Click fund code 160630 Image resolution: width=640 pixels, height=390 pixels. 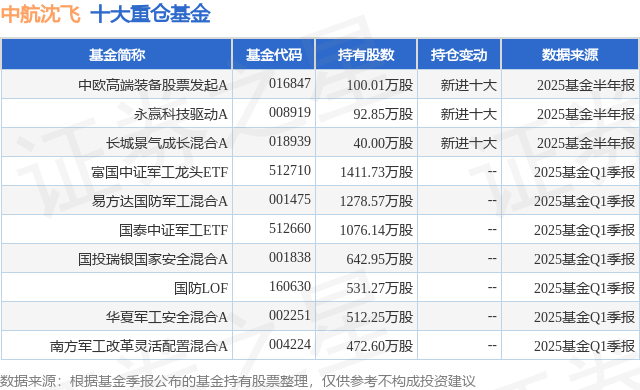[290, 286]
